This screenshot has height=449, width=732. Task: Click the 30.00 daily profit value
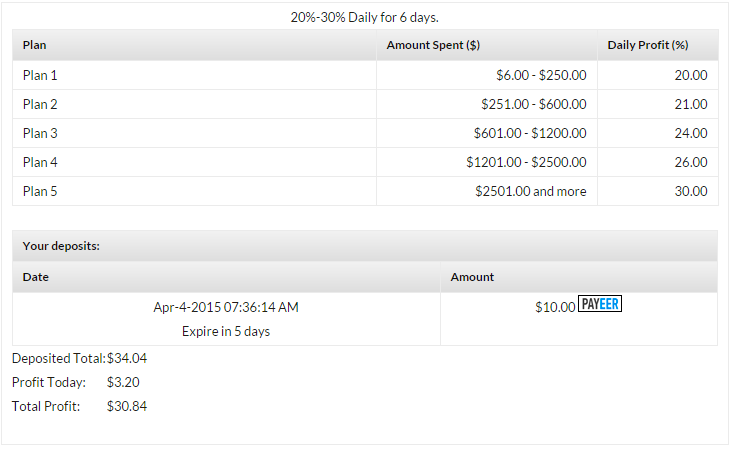pos(690,191)
